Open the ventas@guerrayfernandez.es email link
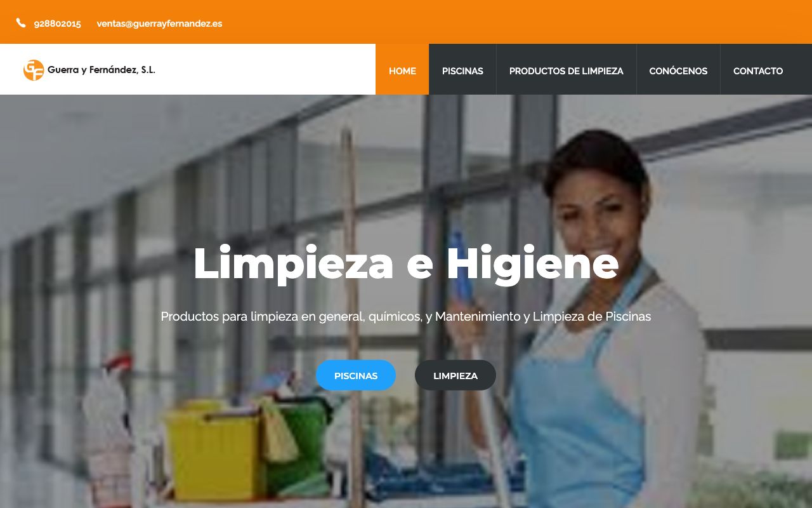Image resolution: width=812 pixels, height=508 pixels. (x=159, y=23)
